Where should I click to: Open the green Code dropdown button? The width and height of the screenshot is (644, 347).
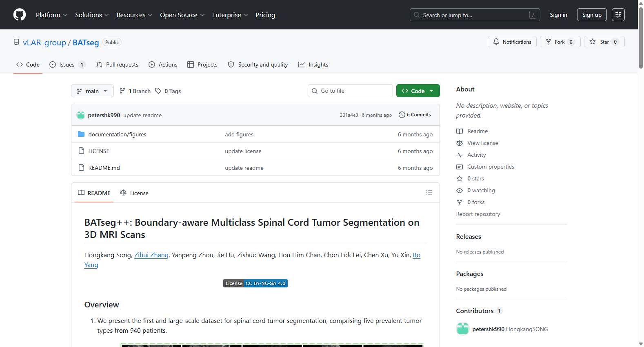(418, 91)
